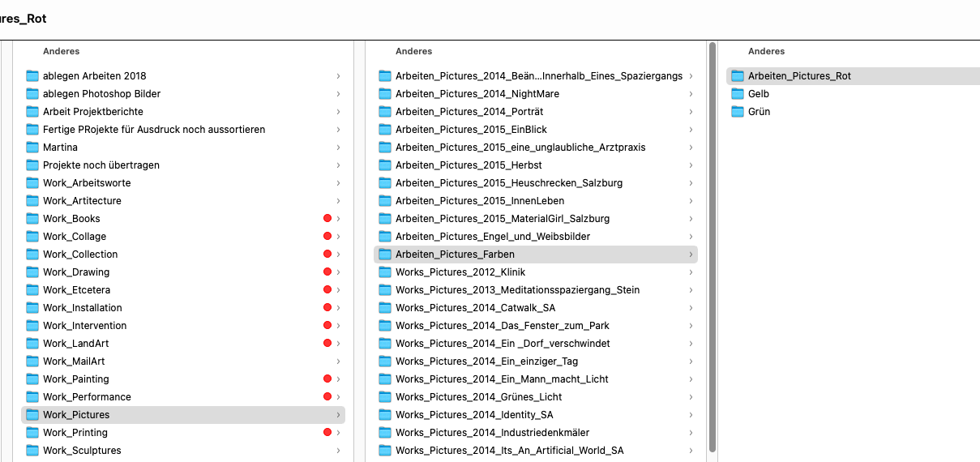Open the Work_Installation folder
The width and height of the screenshot is (980, 462).
pos(83,308)
